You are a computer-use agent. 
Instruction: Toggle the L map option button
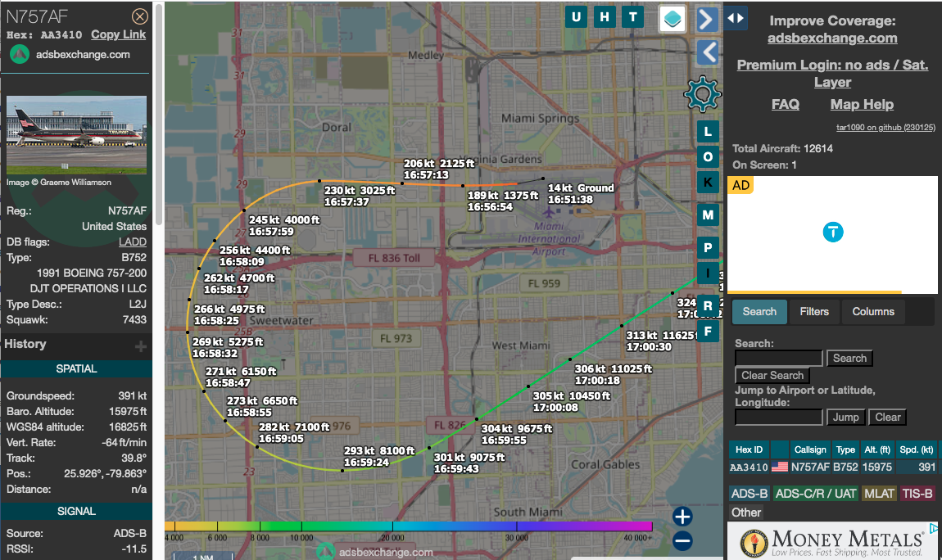click(x=708, y=132)
